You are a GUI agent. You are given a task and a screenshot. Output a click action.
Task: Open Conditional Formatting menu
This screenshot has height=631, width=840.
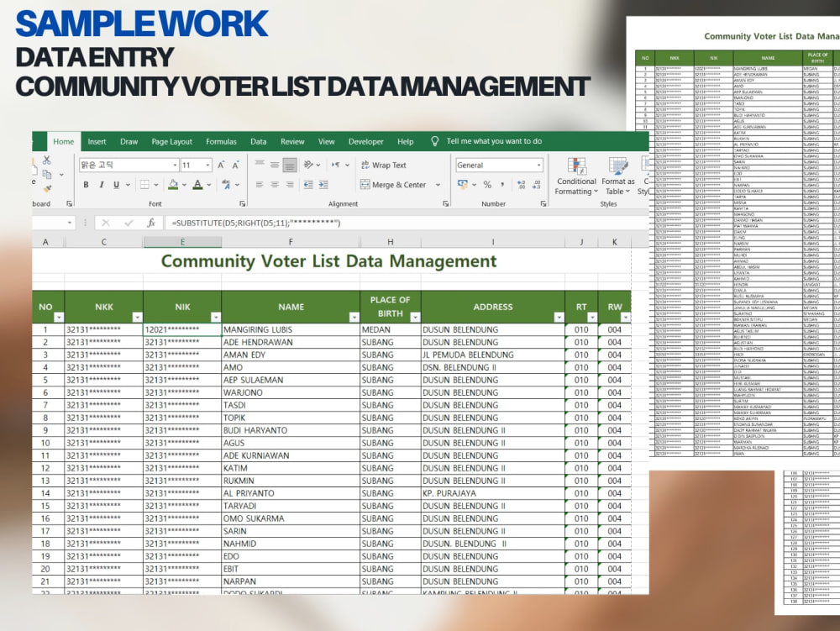(576, 176)
